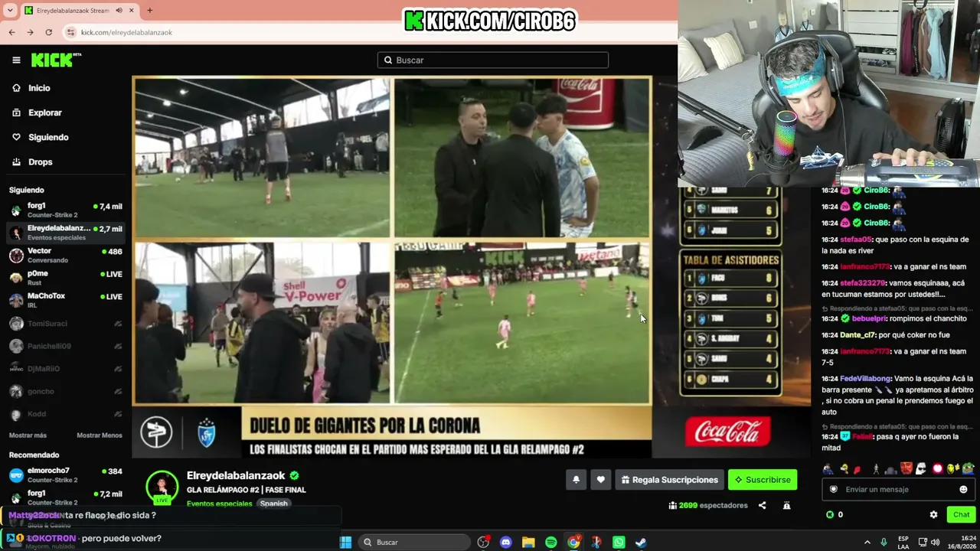Open the Vector channel in sidebar
This screenshot has height=551, width=980.
(x=66, y=255)
